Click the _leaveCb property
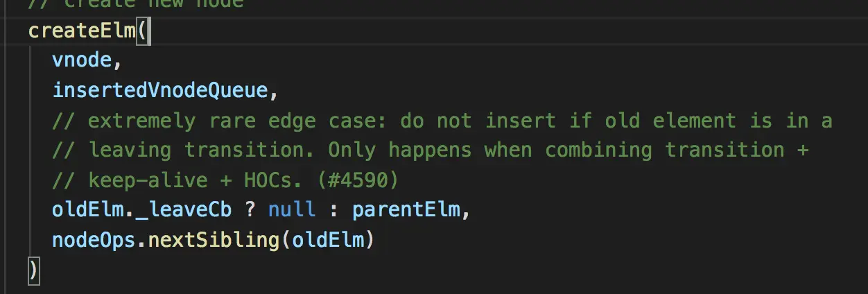This screenshot has height=294, width=868. (184, 210)
